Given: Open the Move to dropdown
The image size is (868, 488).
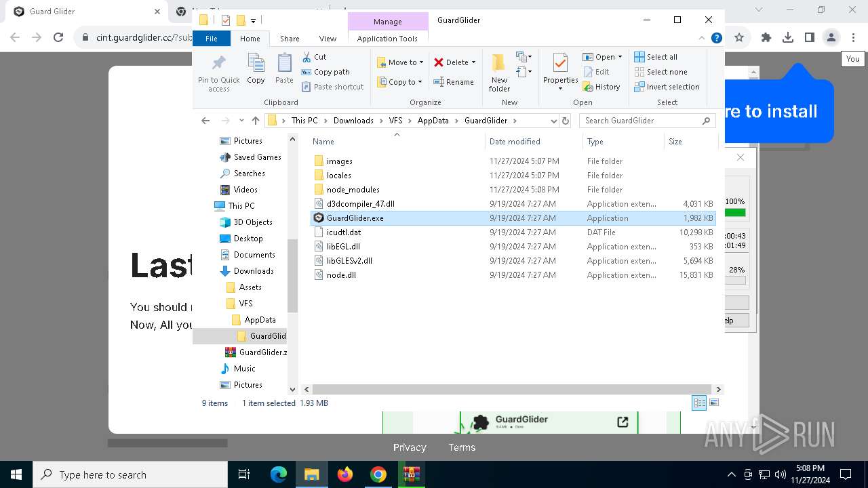Looking at the screenshot, I should (401, 62).
